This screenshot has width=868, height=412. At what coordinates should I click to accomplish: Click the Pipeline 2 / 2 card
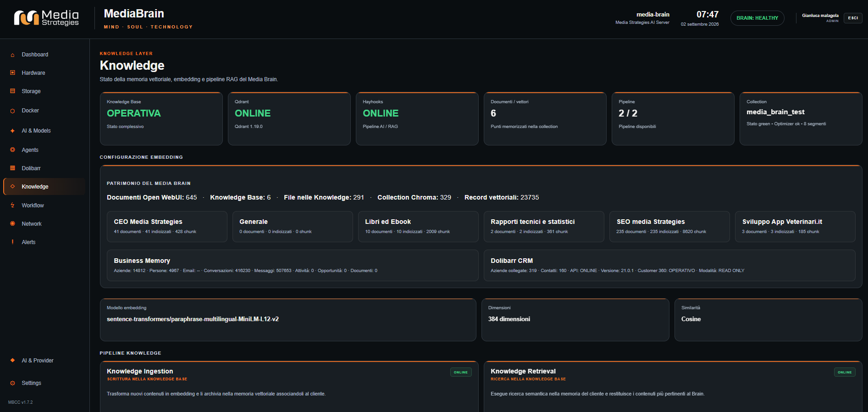click(673, 119)
